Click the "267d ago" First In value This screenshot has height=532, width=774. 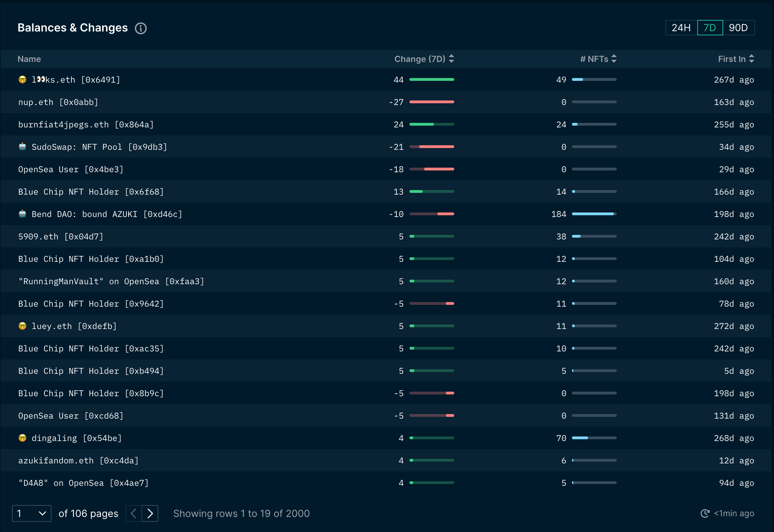point(734,80)
